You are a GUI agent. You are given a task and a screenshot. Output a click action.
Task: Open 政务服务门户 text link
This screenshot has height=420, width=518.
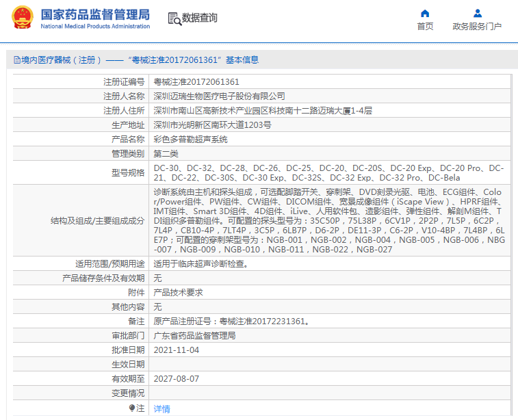[477, 27]
